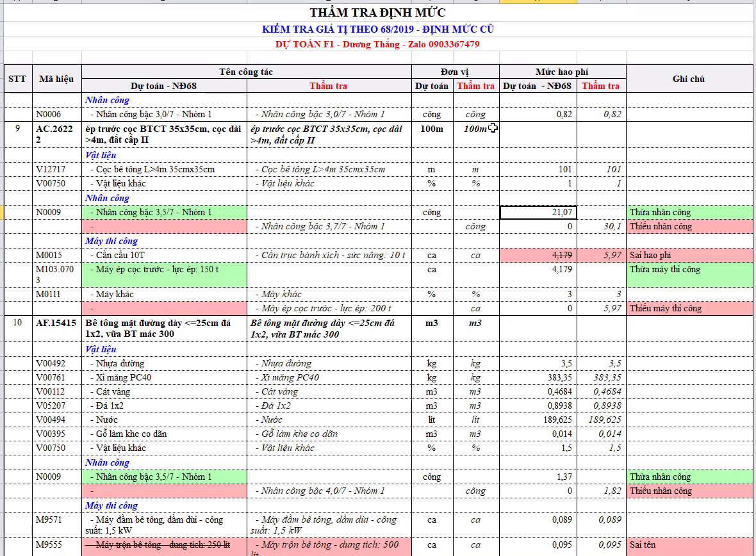Select the 'Ghi chú' header cell
Image resolution: width=756 pixels, height=556 pixels.
(689, 79)
